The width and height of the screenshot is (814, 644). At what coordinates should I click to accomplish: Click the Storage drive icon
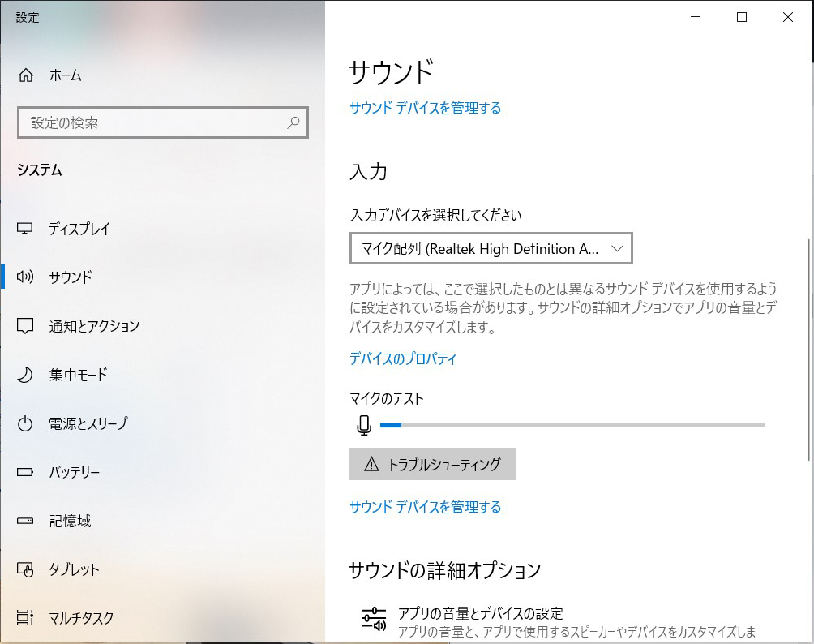coord(26,521)
